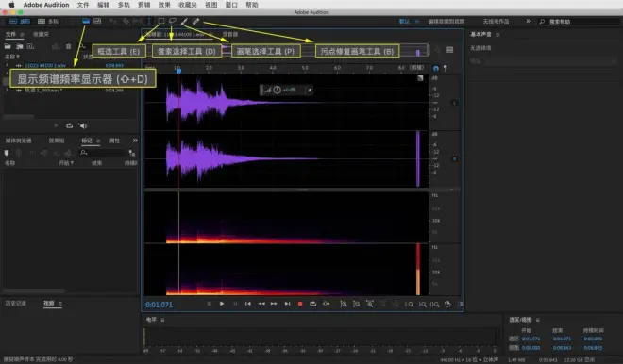623x364 pixels.
Task: Click the trash icon in Files panel
Action: tap(68, 46)
